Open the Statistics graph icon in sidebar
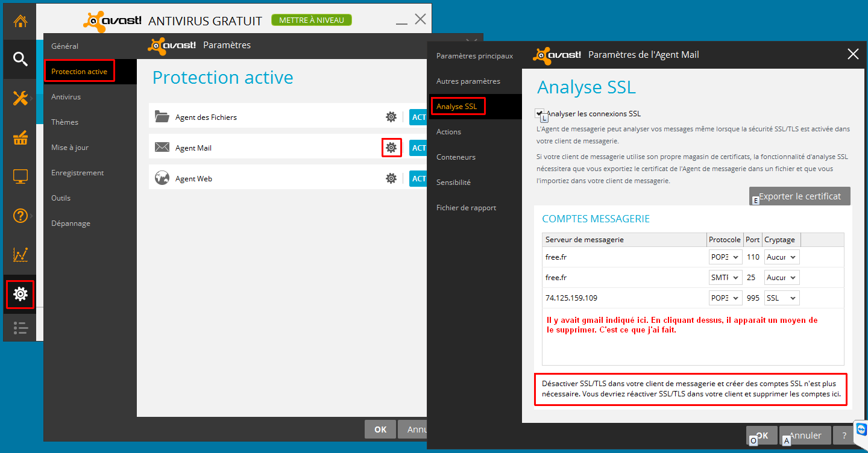The width and height of the screenshot is (868, 453). click(x=20, y=255)
